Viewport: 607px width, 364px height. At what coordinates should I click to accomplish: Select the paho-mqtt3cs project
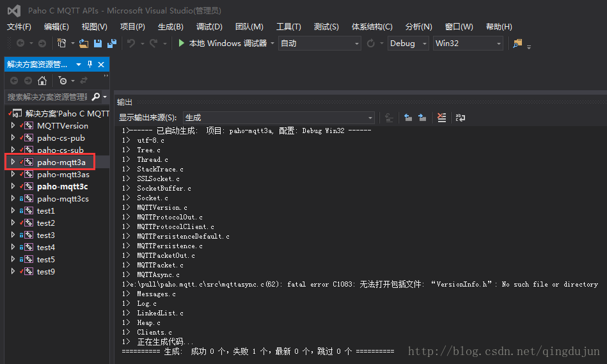click(63, 199)
